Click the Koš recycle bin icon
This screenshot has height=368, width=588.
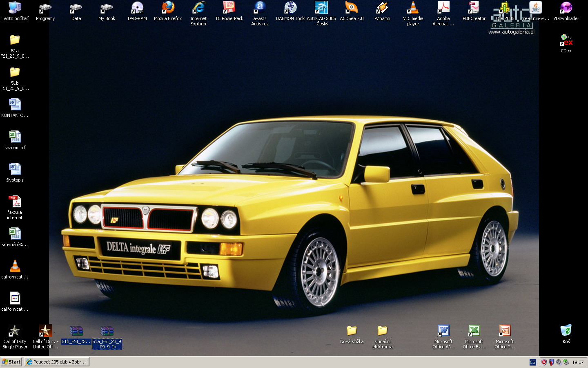(x=566, y=331)
